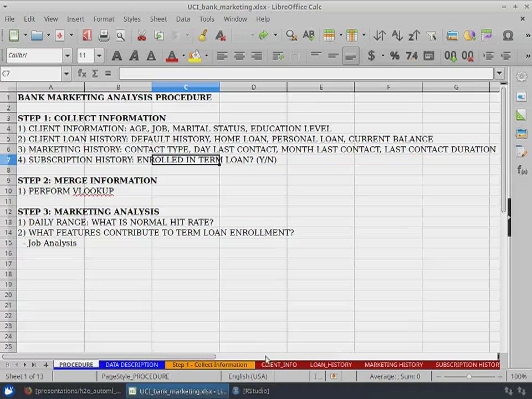Open sidebar Functions deck

521,170
